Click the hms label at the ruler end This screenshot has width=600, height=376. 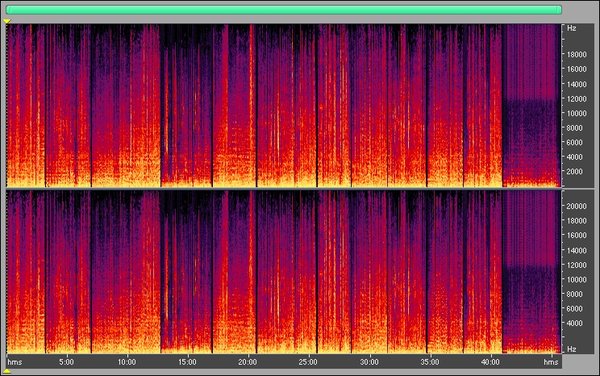551,362
